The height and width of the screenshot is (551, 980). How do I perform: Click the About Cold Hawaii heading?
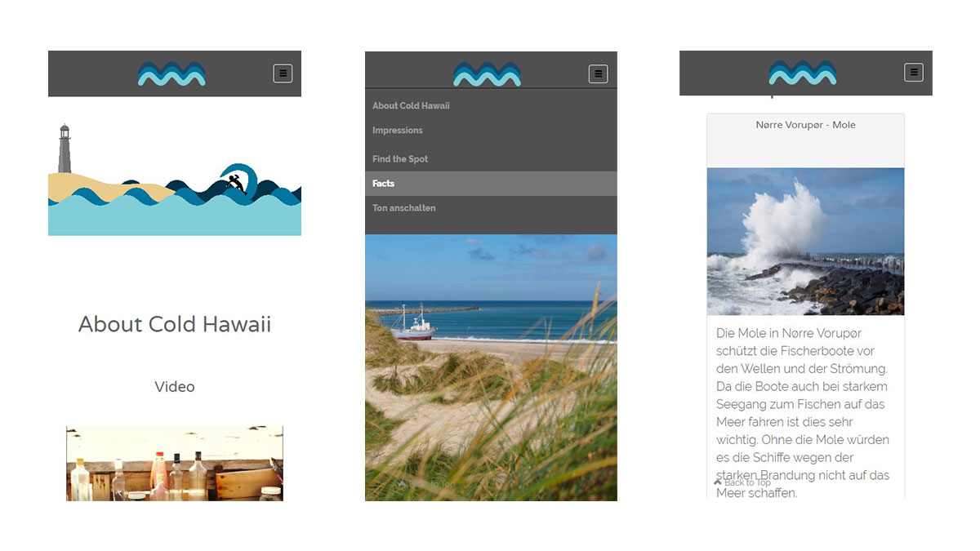(175, 324)
